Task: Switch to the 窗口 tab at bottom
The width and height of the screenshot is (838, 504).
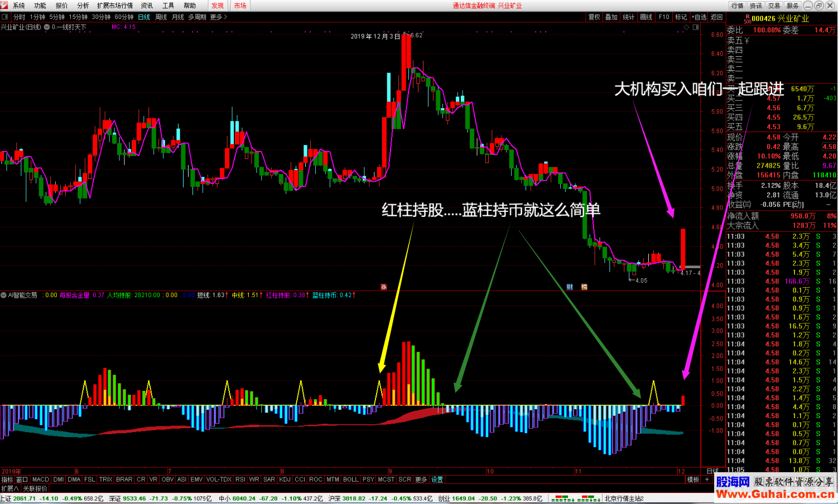Action: [x=22, y=479]
